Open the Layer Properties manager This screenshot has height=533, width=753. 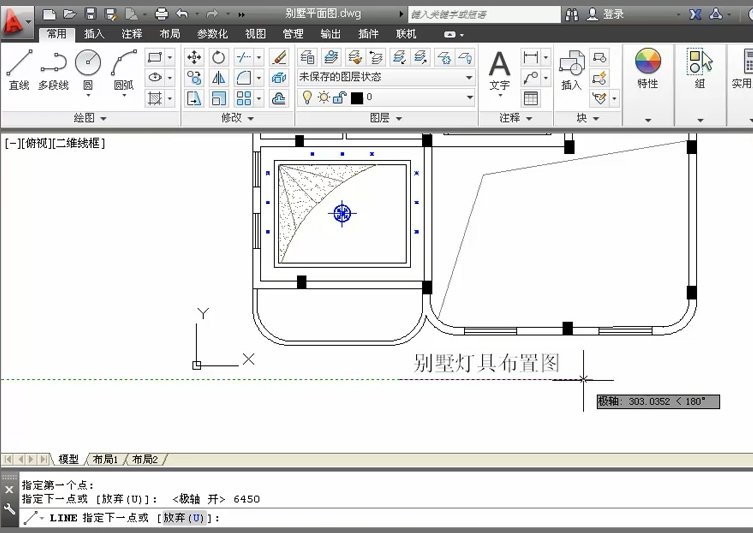pyautogui.click(x=307, y=57)
